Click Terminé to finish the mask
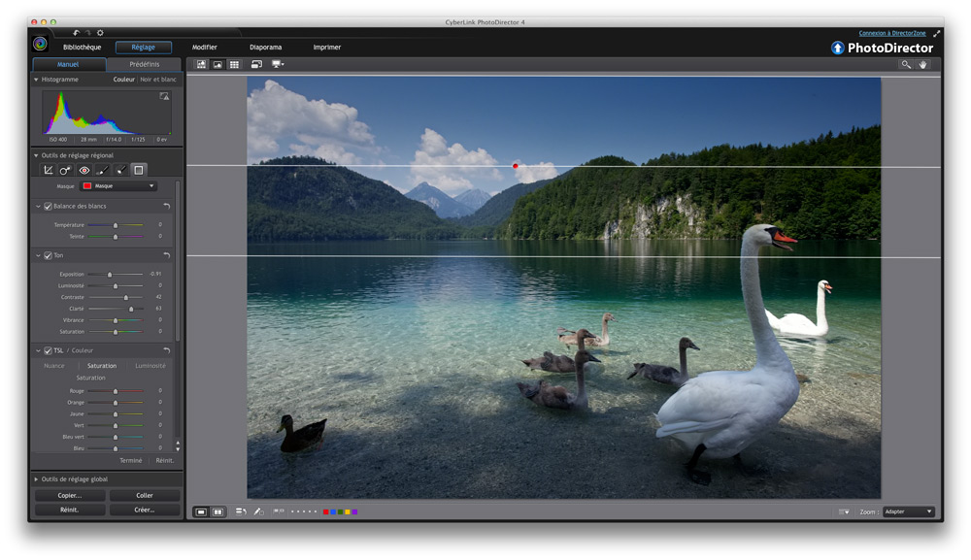The height and width of the screenshot is (560, 971). 131,460
